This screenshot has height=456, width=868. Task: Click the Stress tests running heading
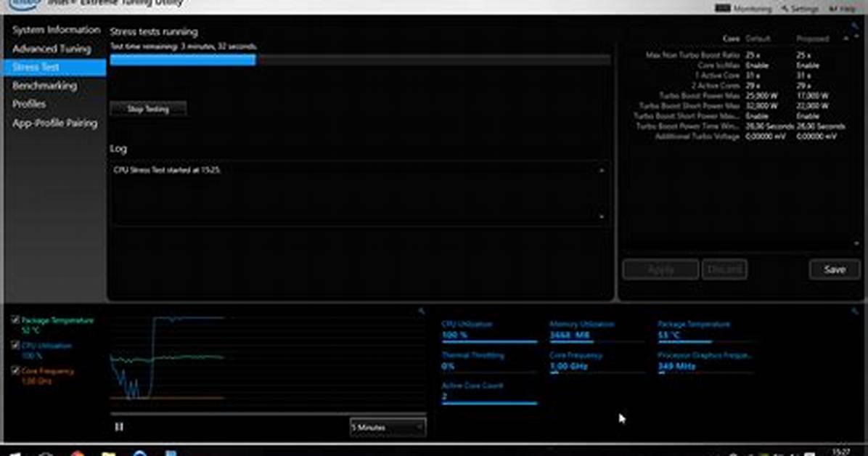154,32
